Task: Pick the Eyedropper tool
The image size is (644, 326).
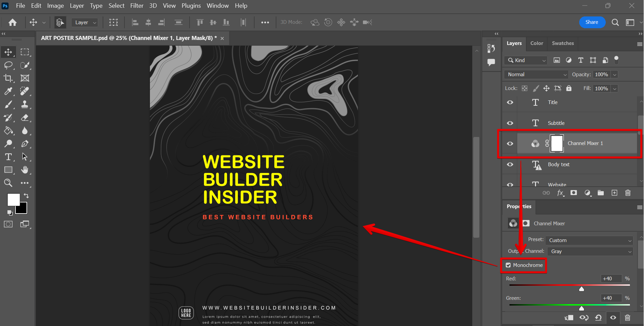Action: (x=8, y=91)
